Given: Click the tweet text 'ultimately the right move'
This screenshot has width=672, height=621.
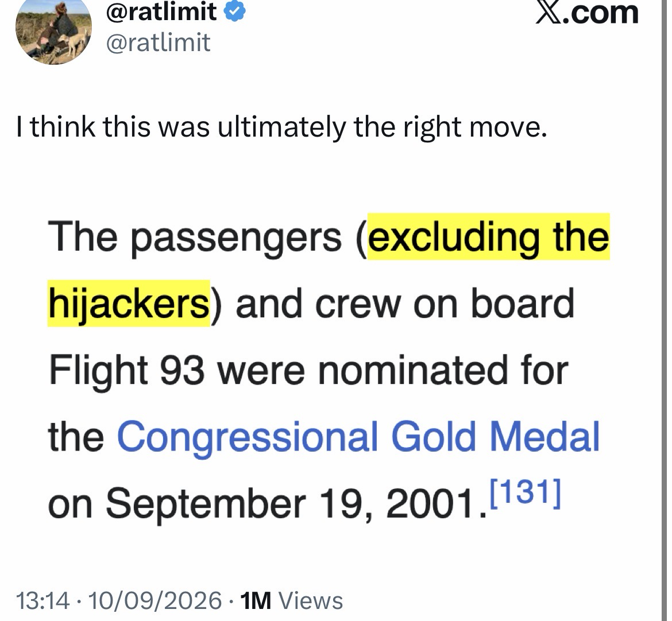Looking at the screenshot, I should coord(383,127).
